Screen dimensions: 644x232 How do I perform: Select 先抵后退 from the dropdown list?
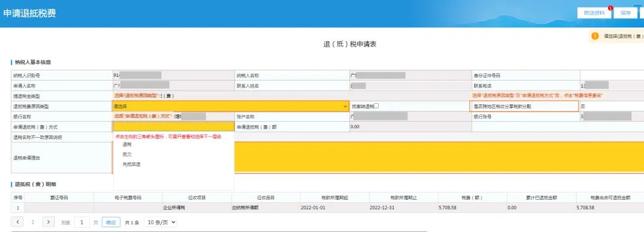point(131,164)
